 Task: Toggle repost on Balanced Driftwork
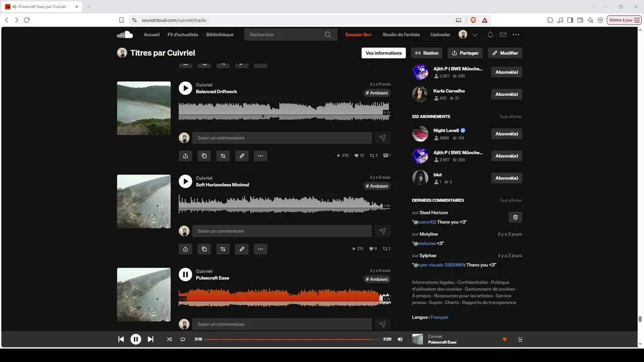[x=223, y=156]
